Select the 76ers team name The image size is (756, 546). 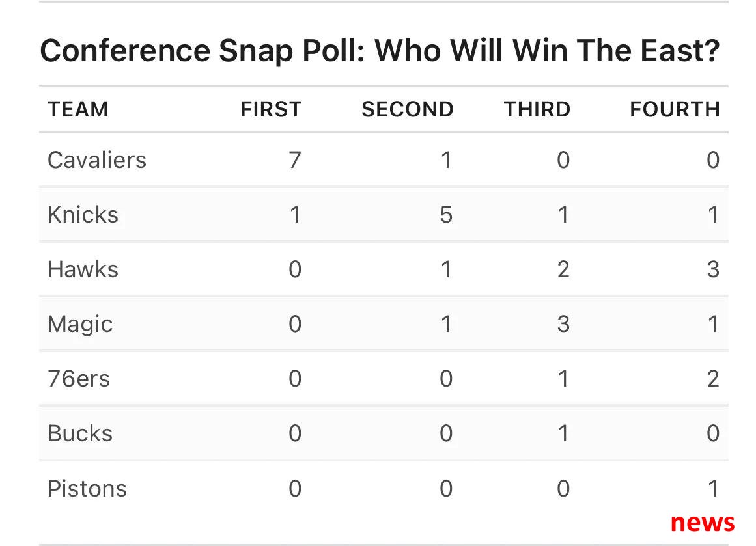(79, 379)
